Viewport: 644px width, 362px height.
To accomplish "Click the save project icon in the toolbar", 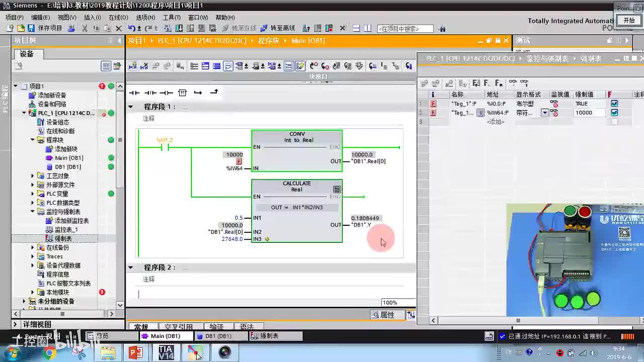I will coord(32,28).
